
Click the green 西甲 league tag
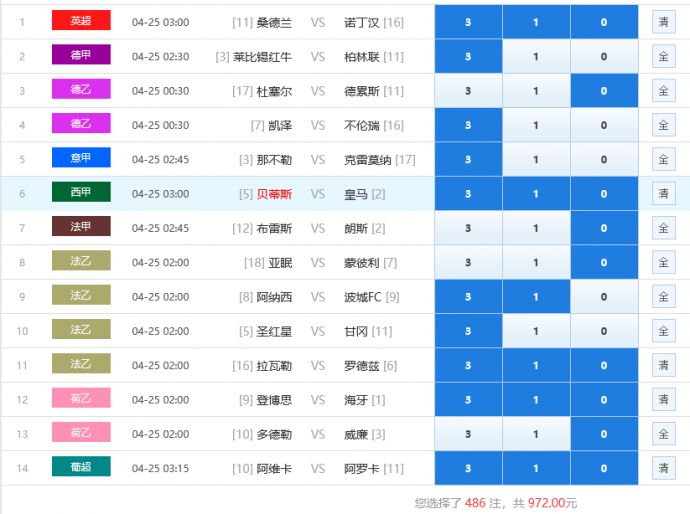coord(81,192)
